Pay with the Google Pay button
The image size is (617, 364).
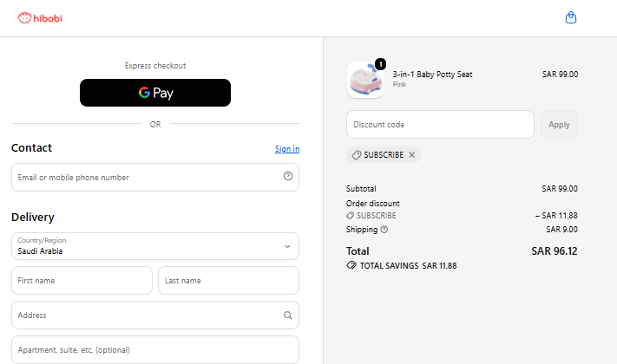click(155, 93)
